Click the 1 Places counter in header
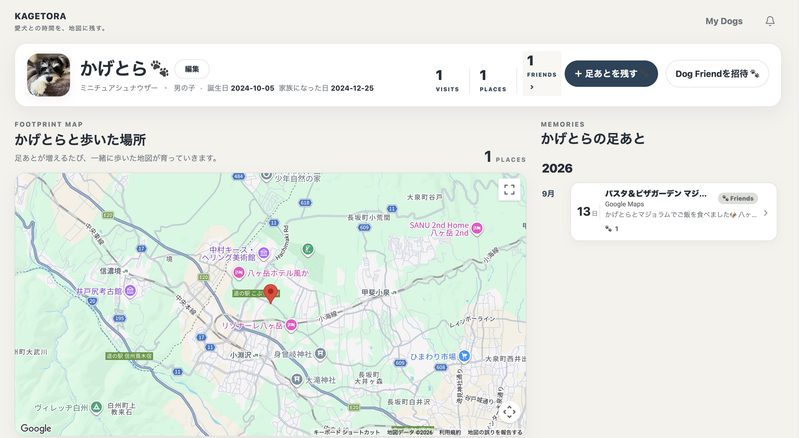 (x=492, y=80)
